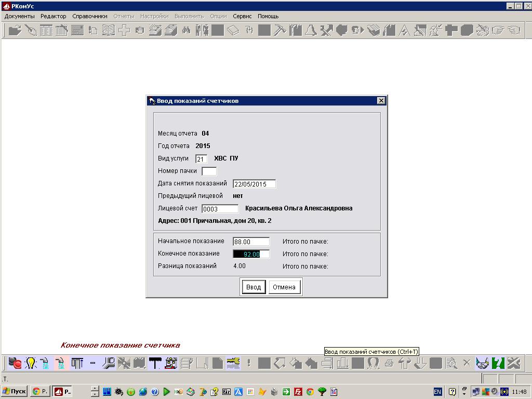Click the Дата снятия показаний date field

tap(254, 184)
